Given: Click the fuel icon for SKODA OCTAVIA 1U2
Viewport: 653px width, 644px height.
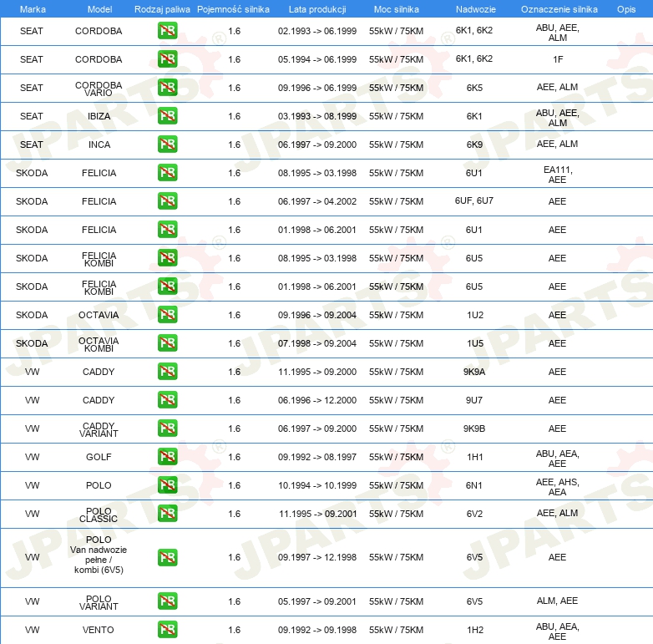Looking at the screenshot, I should (167, 315).
